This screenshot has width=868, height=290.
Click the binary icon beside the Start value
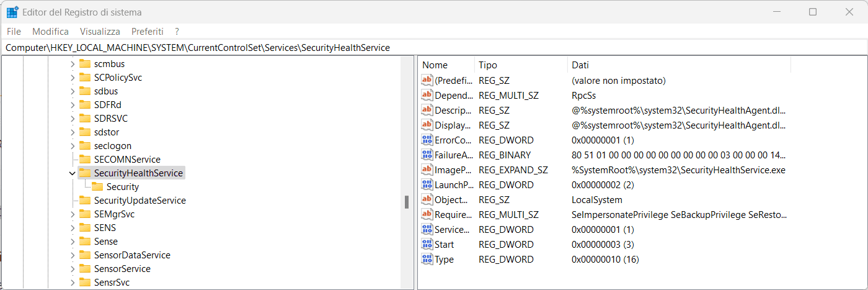427,245
